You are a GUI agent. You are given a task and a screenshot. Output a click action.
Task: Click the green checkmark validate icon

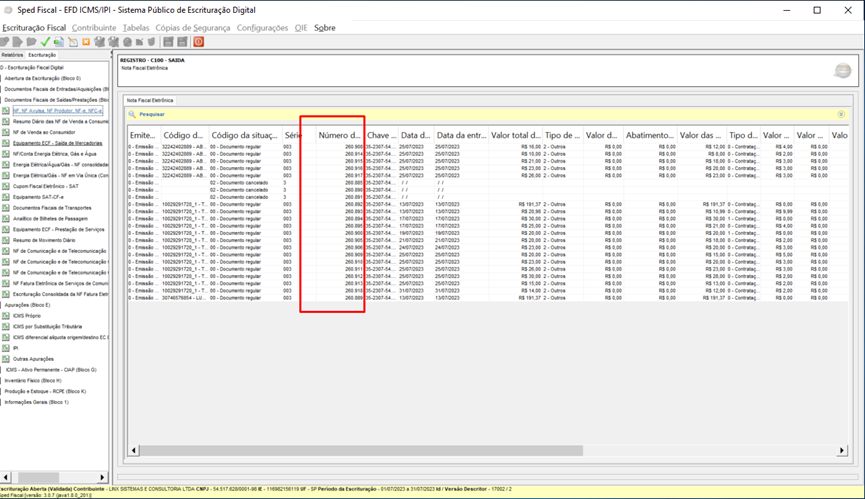click(45, 42)
